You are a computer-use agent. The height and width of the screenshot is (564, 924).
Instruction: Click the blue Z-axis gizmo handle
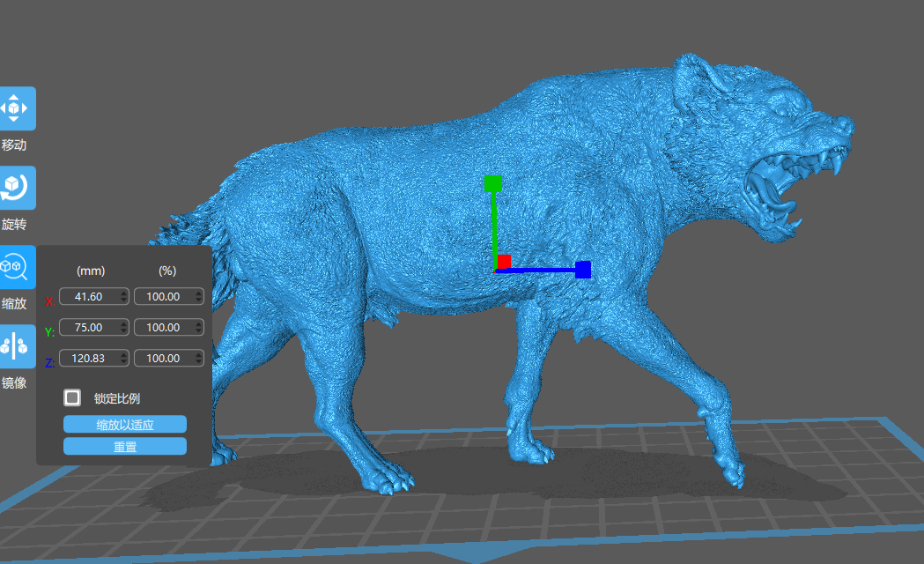(582, 270)
